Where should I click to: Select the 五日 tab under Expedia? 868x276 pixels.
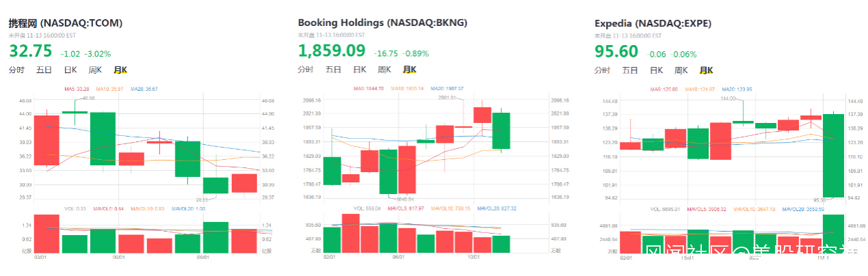point(629,70)
